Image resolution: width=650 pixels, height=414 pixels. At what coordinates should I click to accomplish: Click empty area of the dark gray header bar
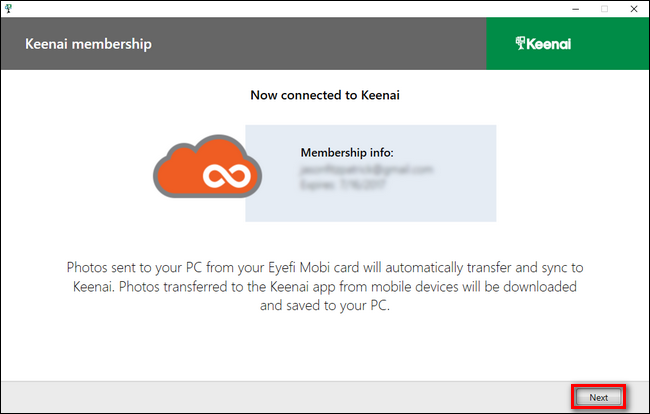320,44
